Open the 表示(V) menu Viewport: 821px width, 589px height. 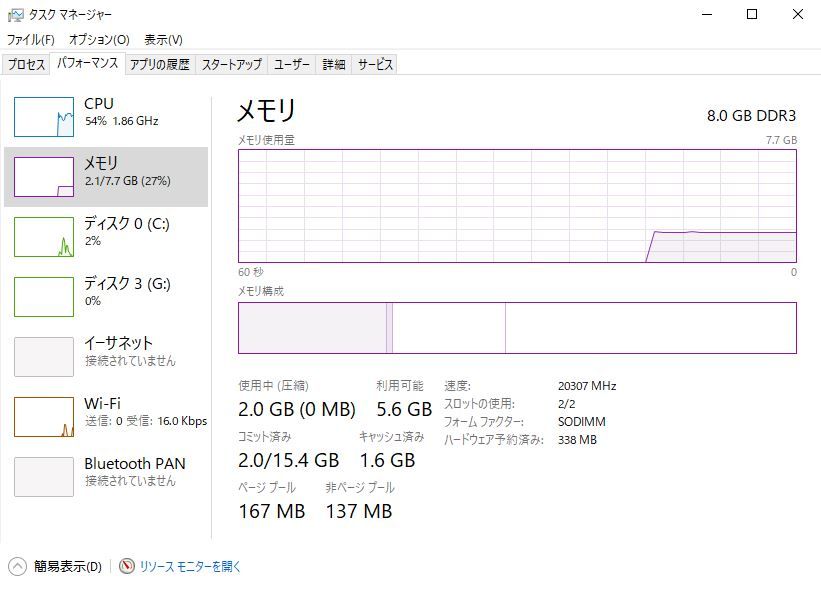tap(163, 40)
